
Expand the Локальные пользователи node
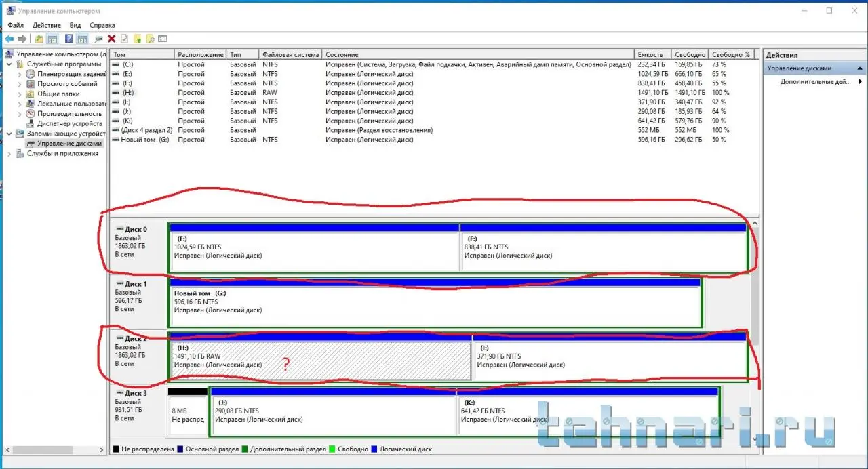pyautogui.click(x=20, y=104)
